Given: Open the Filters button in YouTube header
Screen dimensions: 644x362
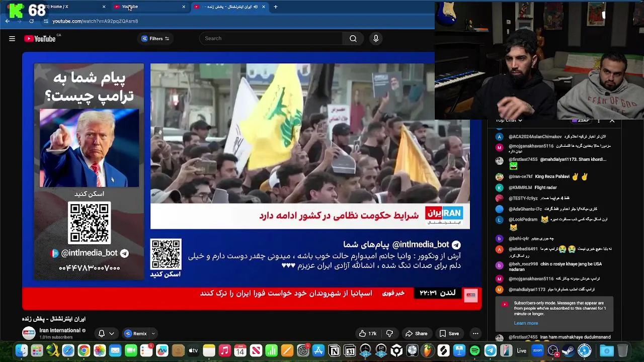Looking at the screenshot, I should (155, 39).
